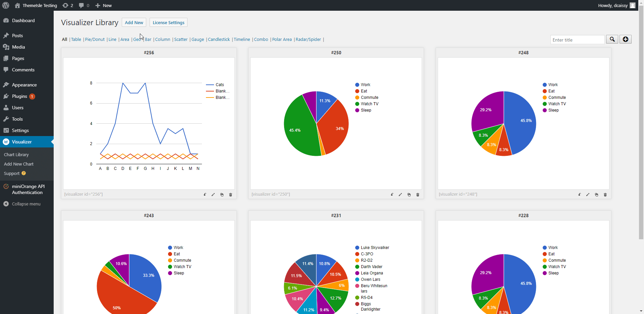644x314 pixels.
Task: Open Plugins in the sidebar
Action: pyautogui.click(x=19, y=96)
